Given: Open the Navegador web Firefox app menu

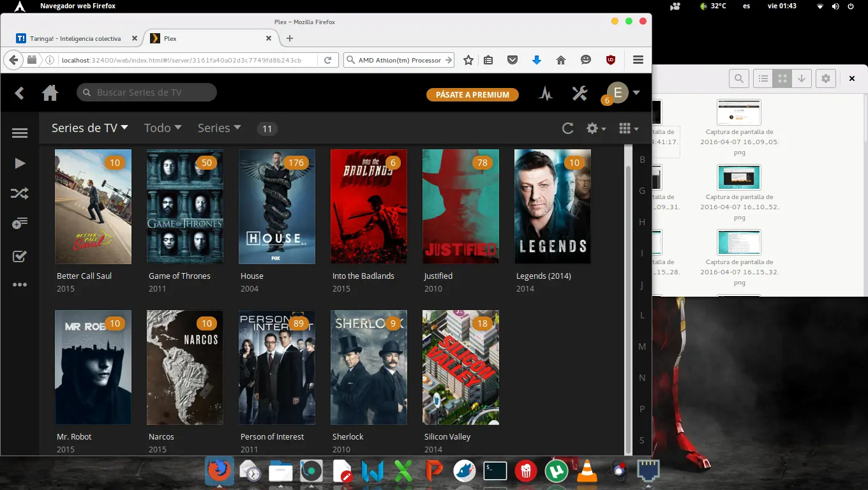Looking at the screenshot, I should click(x=78, y=6).
